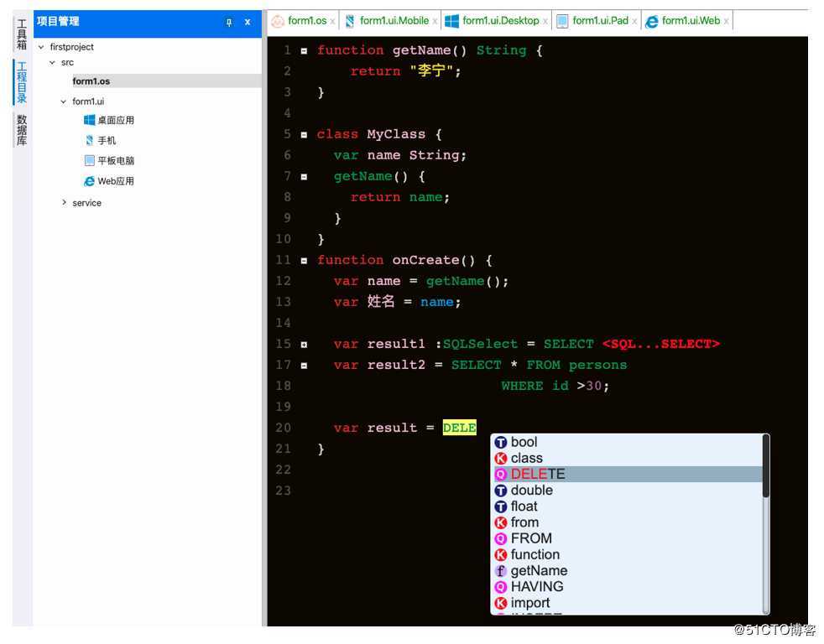
Task: Switch to the form1.ui.Pad tab
Action: click(600, 21)
